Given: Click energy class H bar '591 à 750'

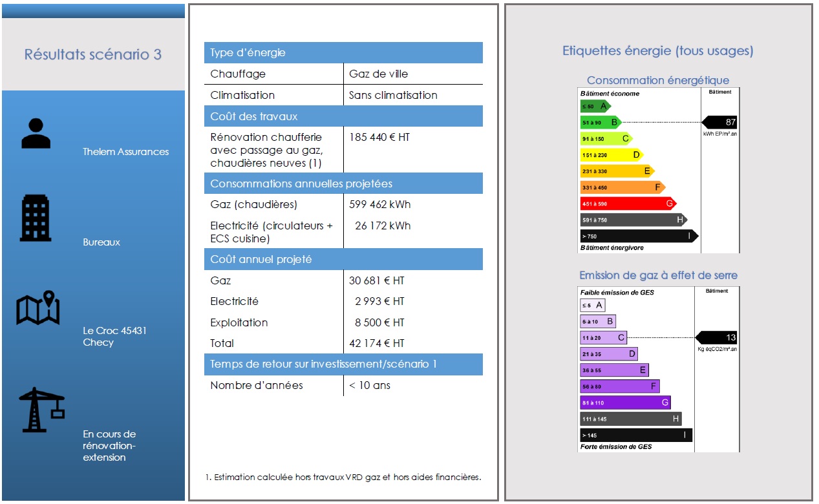Looking at the screenshot, I should point(634,220).
